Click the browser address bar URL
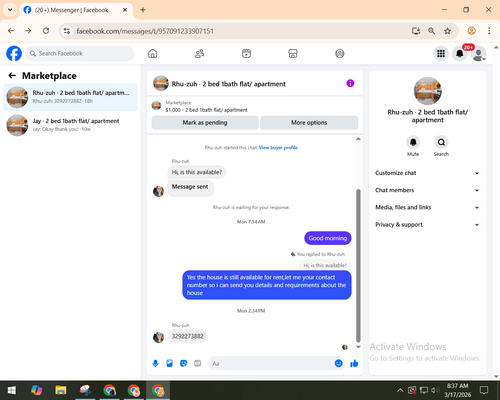The image size is (500, 400). click(x=145, y=31)
